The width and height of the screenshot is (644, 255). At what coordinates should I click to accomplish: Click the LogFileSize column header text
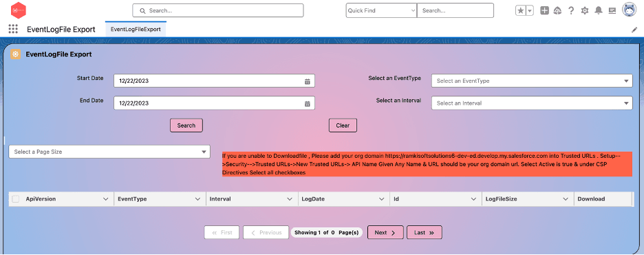(x=501, y=199)
